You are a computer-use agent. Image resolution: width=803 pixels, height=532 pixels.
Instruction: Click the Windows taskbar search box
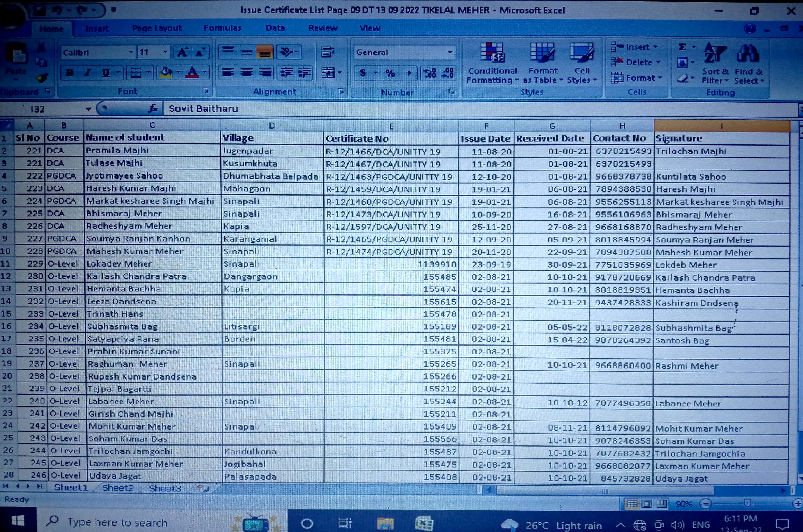[x=117, y=522]
